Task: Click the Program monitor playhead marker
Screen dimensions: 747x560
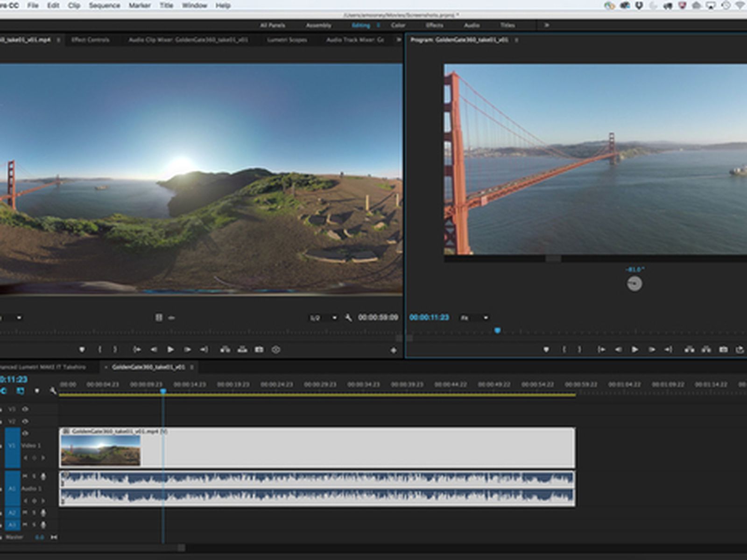Action: 497,330
